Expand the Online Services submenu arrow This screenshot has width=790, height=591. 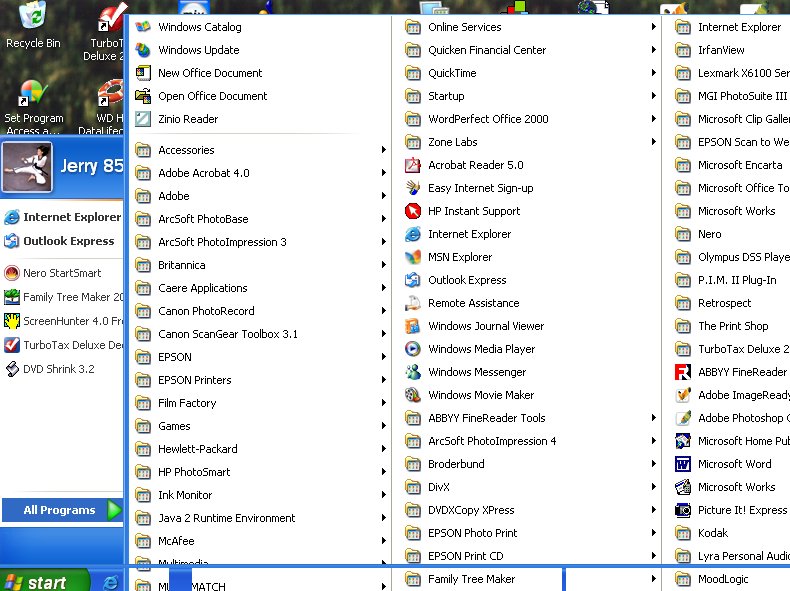coord(653,27)
